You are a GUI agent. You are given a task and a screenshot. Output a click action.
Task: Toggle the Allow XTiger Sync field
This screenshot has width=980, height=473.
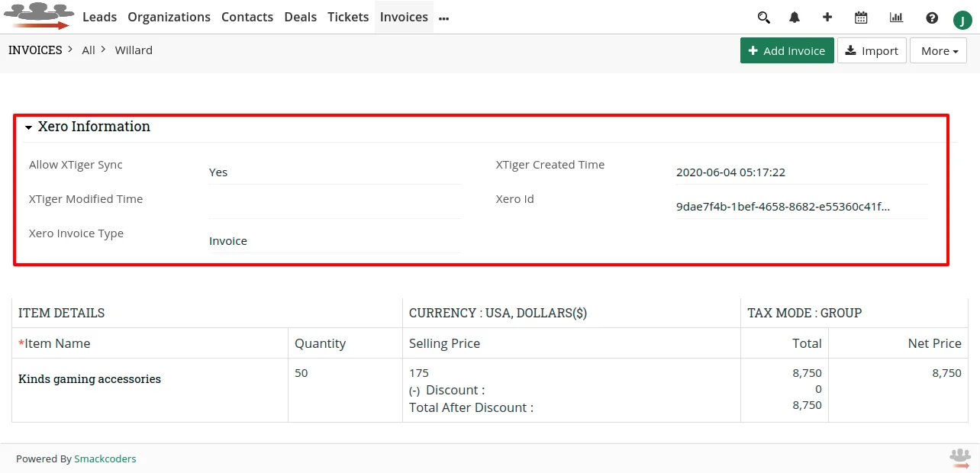[x=218, y=172]
